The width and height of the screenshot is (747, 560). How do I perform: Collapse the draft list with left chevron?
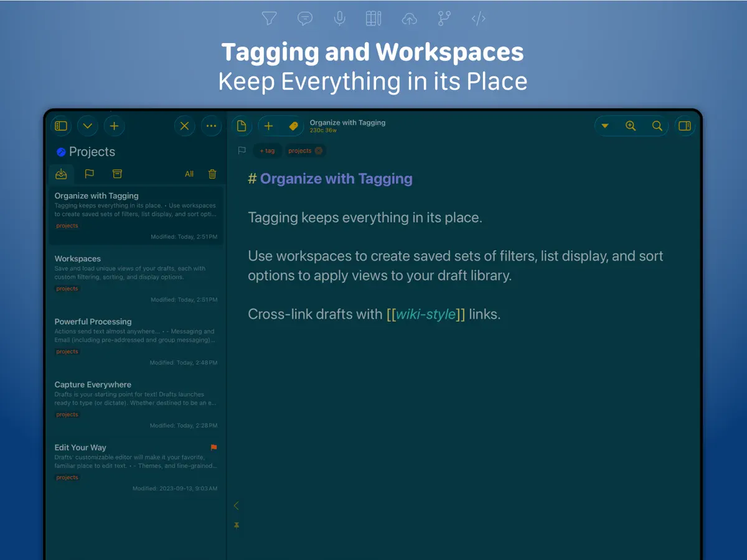pyautogui.click(x=236, y=506)
